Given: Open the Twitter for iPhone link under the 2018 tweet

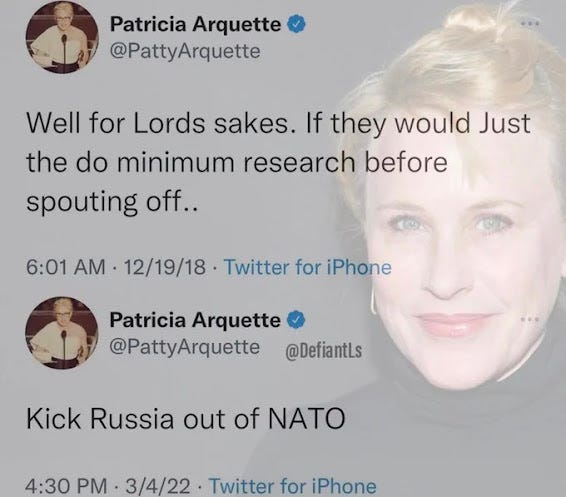Looking at the screenshot, I should (308, 267).
